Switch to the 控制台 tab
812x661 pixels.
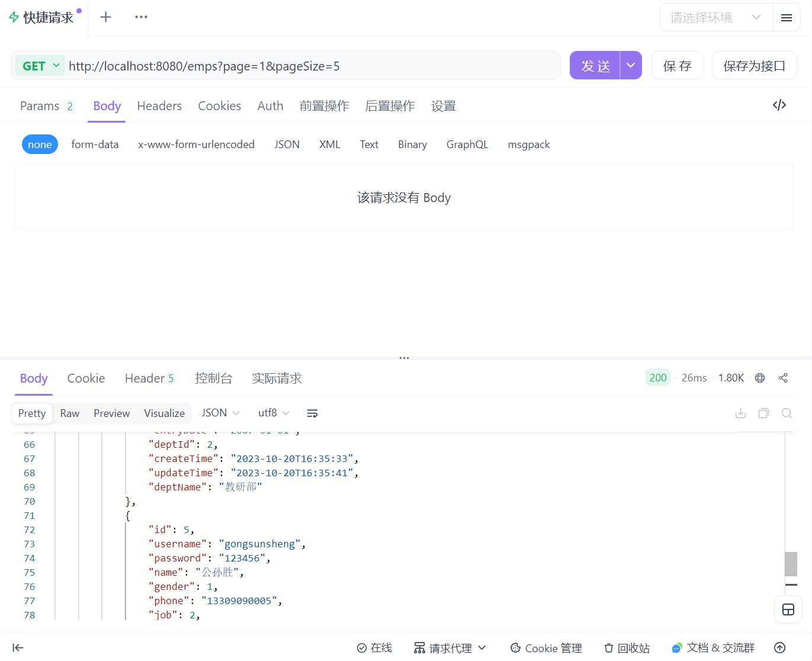213,378
